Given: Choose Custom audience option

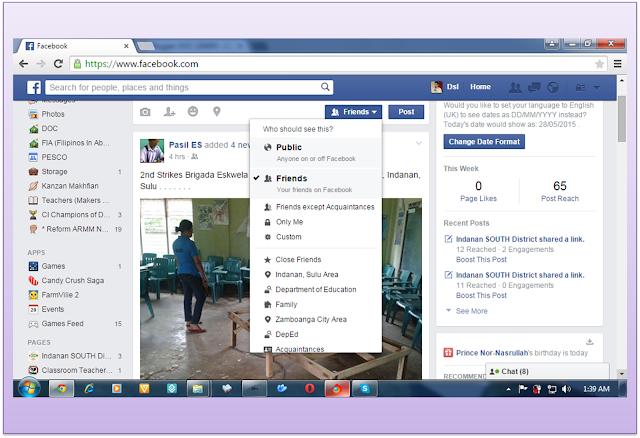Looking at the screenshot, I should point(316,237).
